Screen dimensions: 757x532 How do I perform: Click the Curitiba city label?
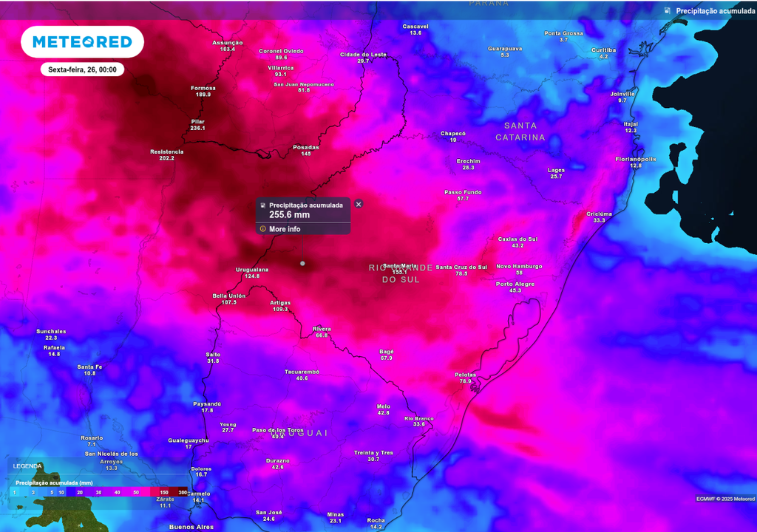point(604,50)
